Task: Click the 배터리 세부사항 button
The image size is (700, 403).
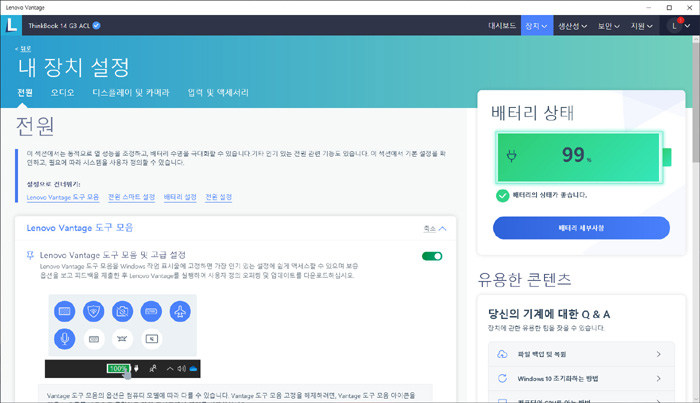Action: coord(581,228)
